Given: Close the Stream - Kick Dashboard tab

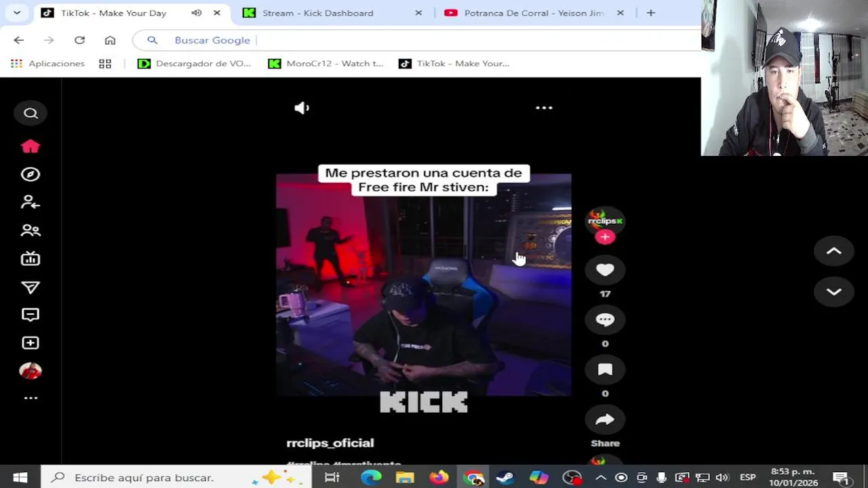Looking at the screenshot, I should (x=418, y=13).
